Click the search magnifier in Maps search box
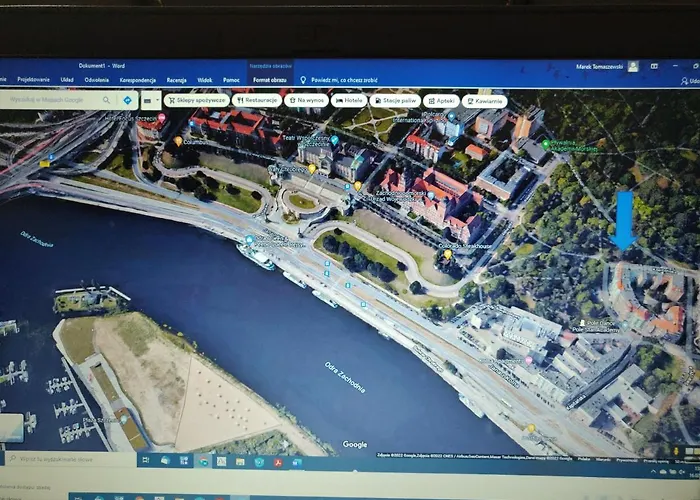Image resolution: width=700 pixels, height=500 pixels. pos(104,100)
